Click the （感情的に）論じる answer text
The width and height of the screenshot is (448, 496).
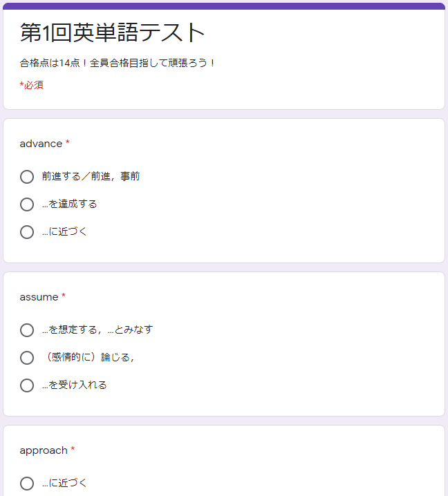coord(88,357)
